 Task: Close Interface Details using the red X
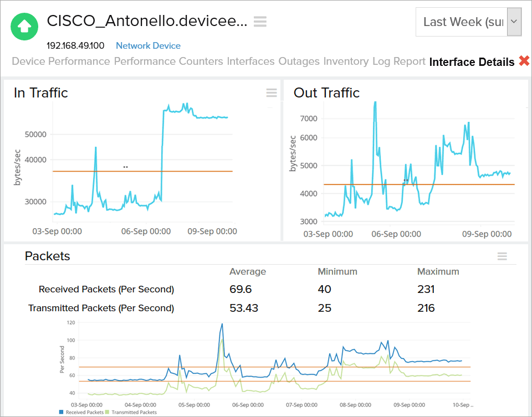click(x=525, y=61)
